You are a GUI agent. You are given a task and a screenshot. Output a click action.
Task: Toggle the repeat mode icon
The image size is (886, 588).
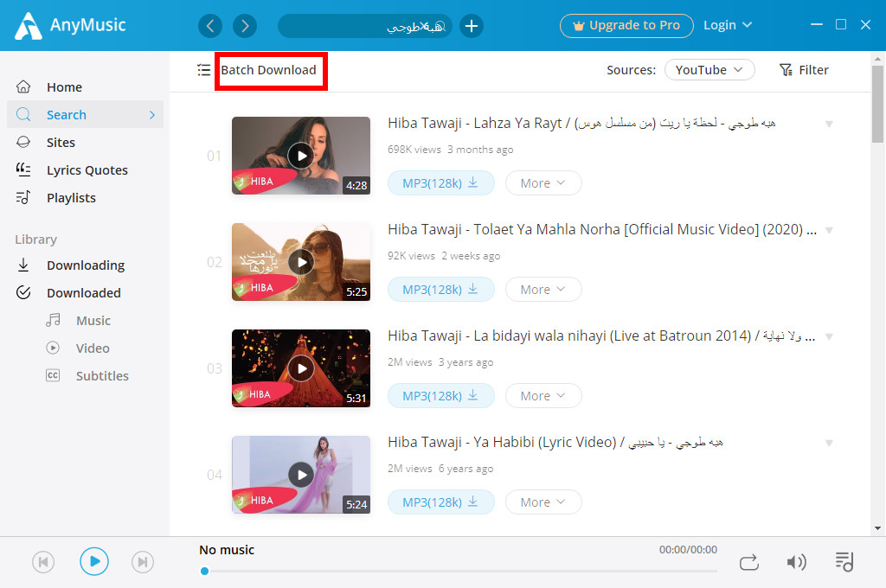[749, 563]
